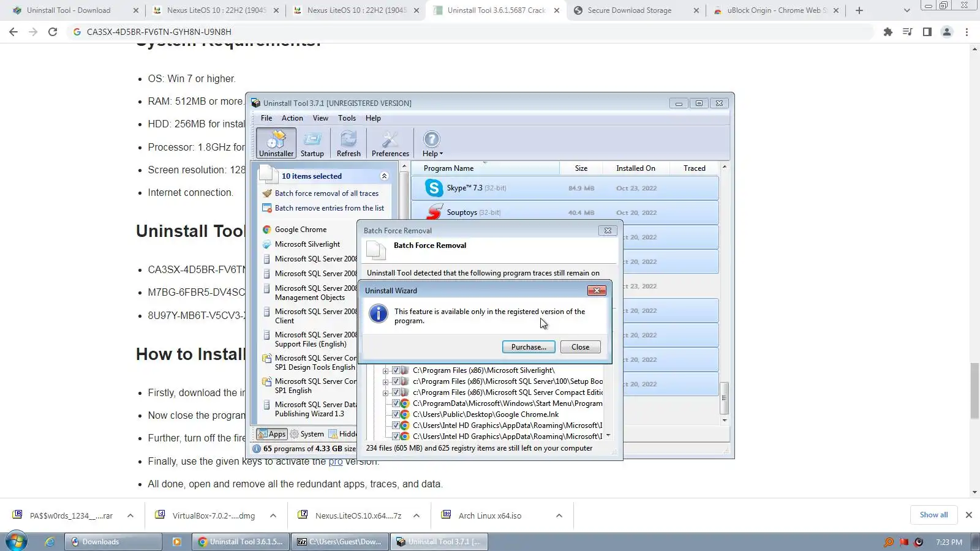Close the Batch Force Removal dialog

click(608, 231)
